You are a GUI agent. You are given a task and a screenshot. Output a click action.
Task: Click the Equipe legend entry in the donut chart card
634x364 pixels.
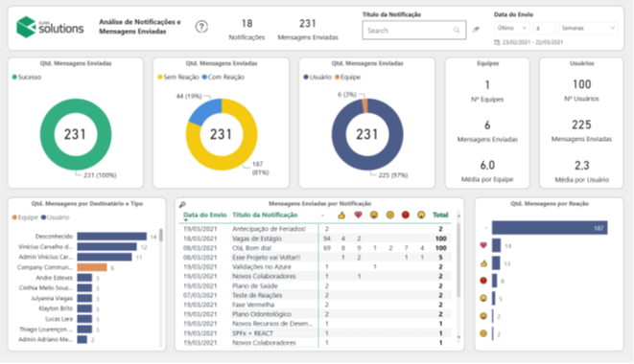click(348, 77)
